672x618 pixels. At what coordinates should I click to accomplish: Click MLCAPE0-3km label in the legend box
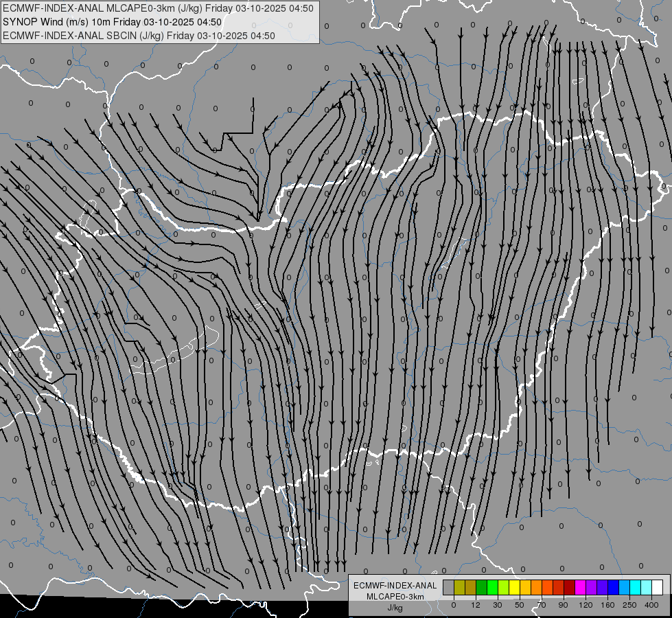click(x=395, y=597)
